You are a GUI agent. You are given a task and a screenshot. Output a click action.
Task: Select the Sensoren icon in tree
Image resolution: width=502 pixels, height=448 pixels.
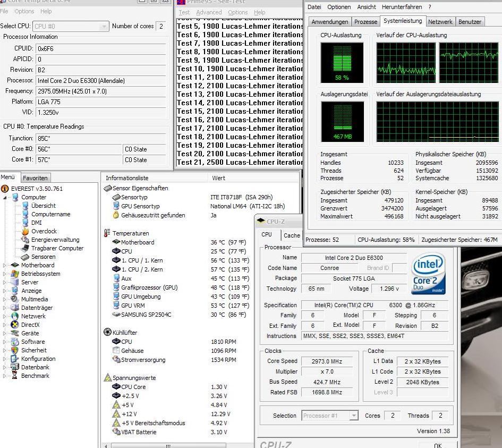point(25,257)
